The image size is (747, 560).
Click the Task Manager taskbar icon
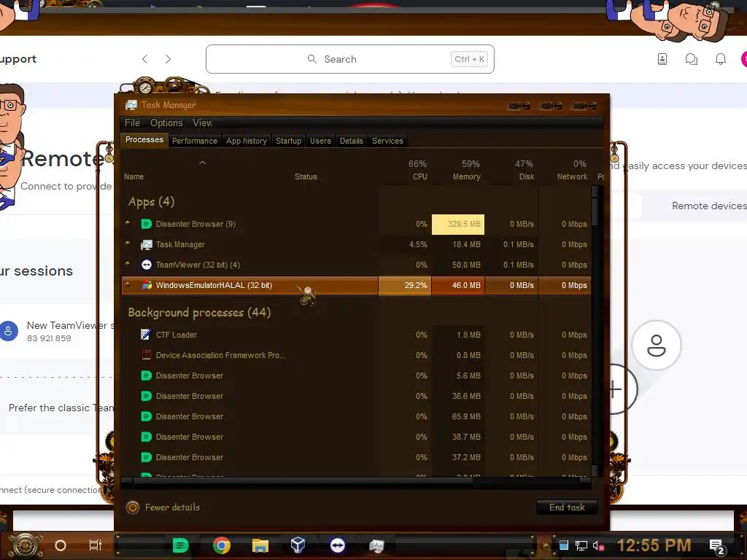point(376,545)
